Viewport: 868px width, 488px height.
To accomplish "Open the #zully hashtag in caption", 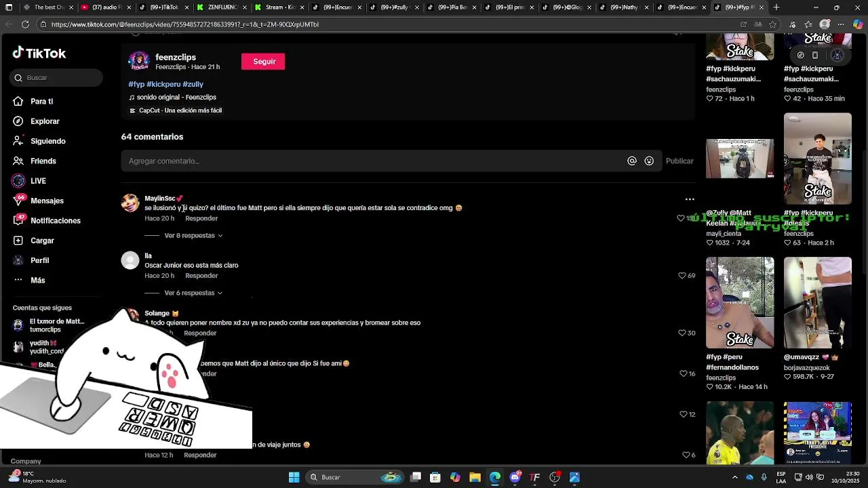I will pyautogui.click(x=193, y=85).
